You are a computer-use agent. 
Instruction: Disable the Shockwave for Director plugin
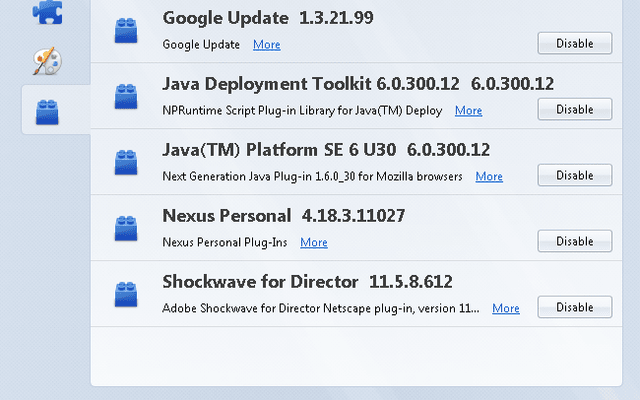coord(575,307)
